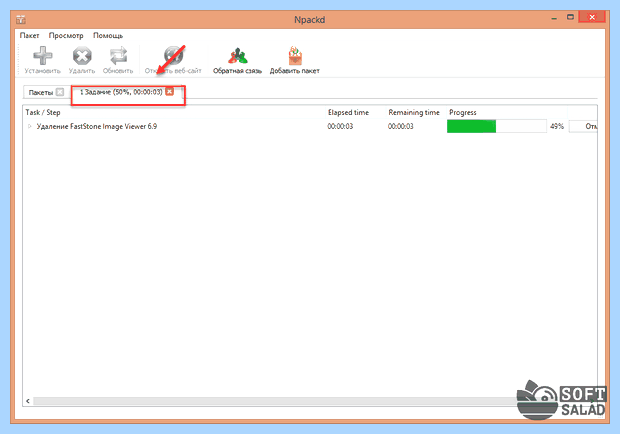Select the 1 Задание (50%) tab
Image resolution: width=620 pixels, height=434 pixels.
pyautogui.click(x=121, y=92)
